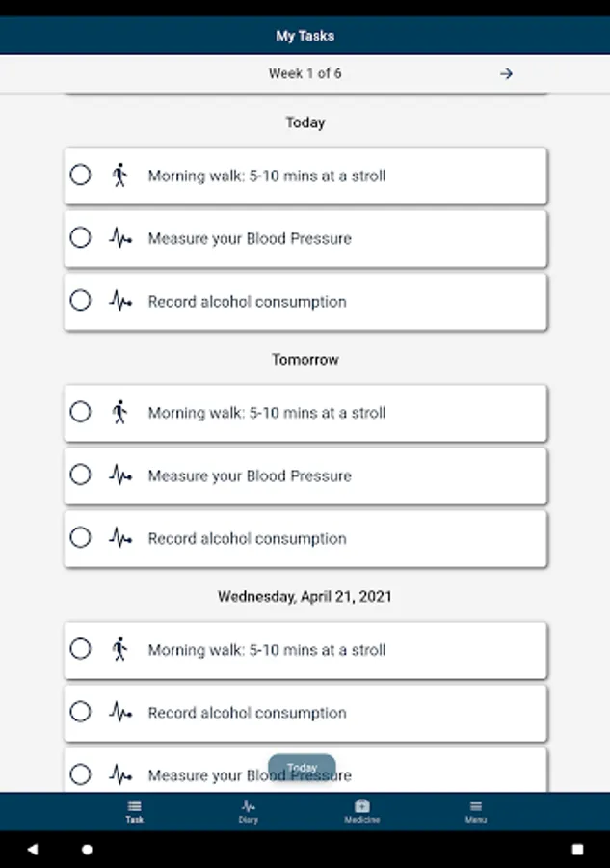Click walking icon in Tomorrow's Morning walk task

[119, 413]
